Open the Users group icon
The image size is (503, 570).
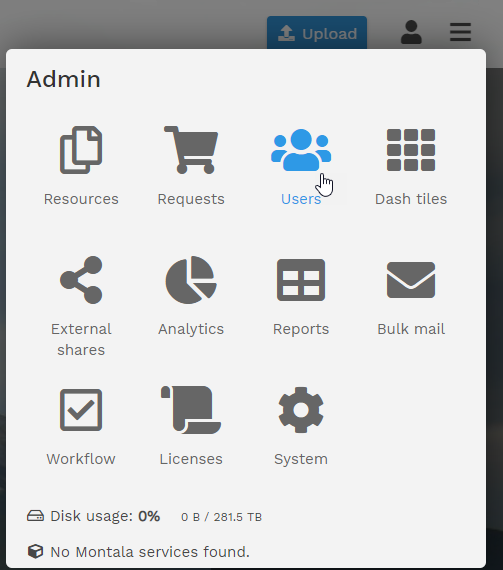click(301, 150)
